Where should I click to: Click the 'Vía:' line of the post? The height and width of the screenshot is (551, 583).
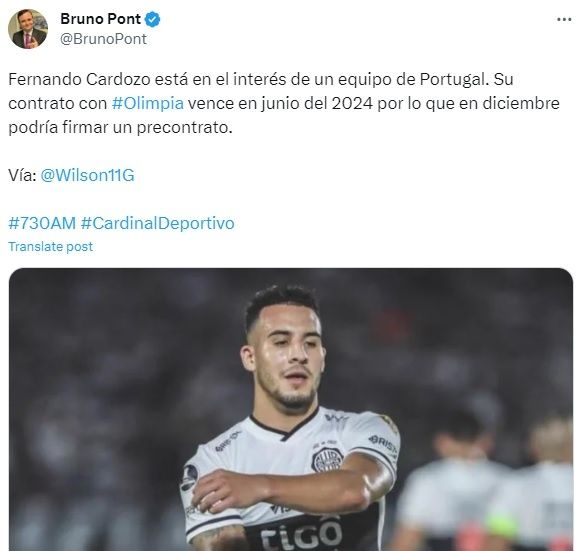coord(71,175)
